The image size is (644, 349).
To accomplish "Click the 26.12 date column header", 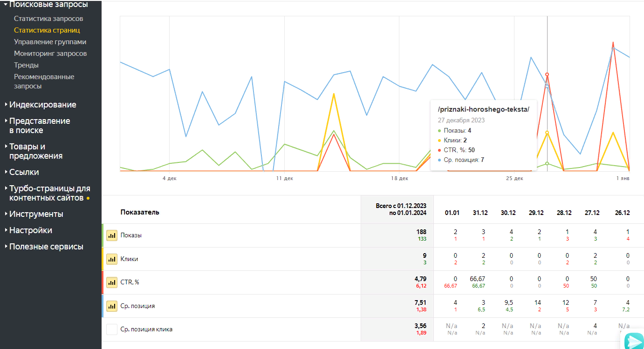I will click(x=622, y=213).
